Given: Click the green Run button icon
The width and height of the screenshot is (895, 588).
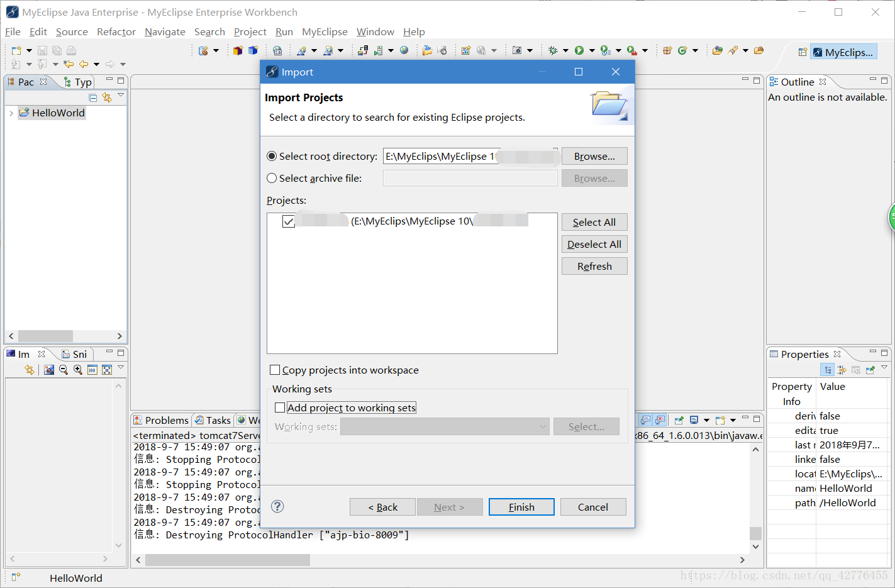Looking at the screenshot, I should [579, 50].
